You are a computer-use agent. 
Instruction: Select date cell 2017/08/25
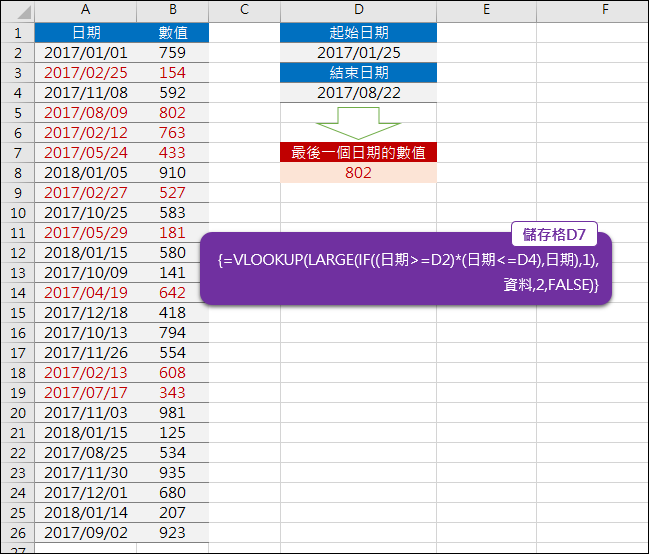(x=86, y=453)
